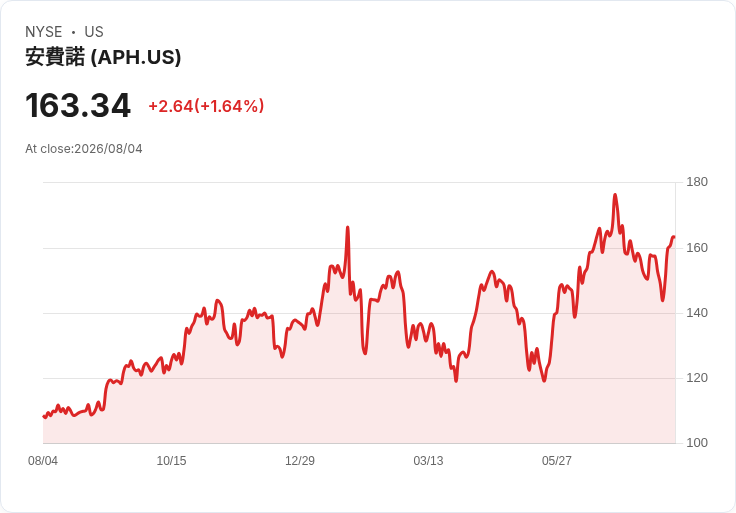
Task: Click the 100 price axis label
Action: tap(697, 442)
